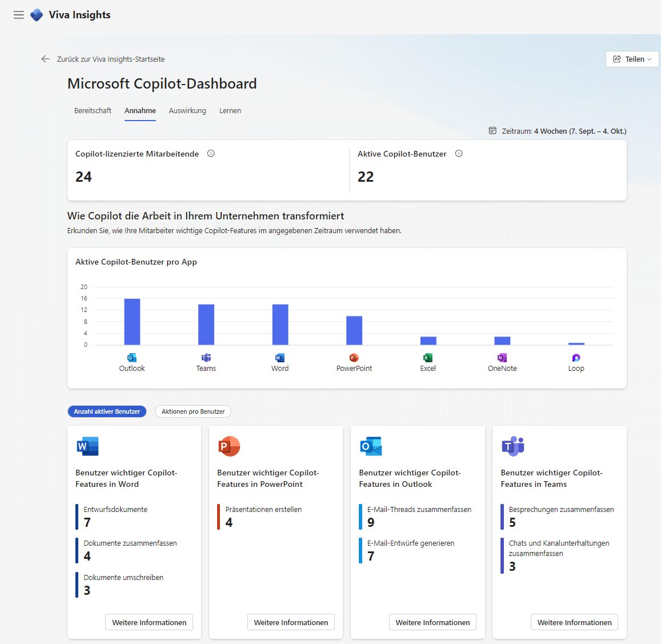The width and height of the screenshot is (661, 644).
Task: Click the Excel icon in the chart
Action: [x=428, y=358]
